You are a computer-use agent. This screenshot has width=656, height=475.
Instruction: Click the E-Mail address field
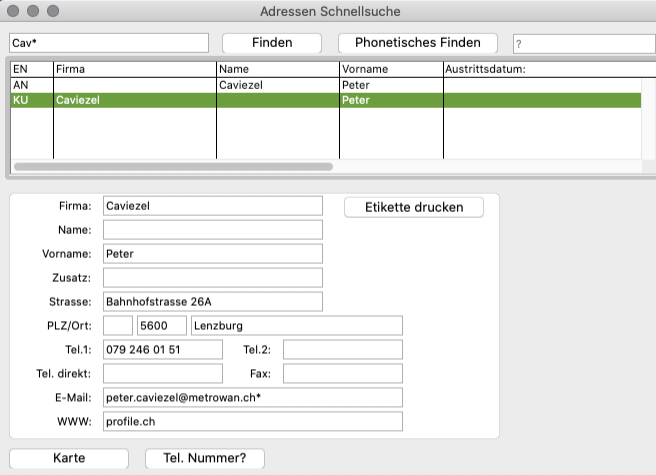(x=252, y=398)
